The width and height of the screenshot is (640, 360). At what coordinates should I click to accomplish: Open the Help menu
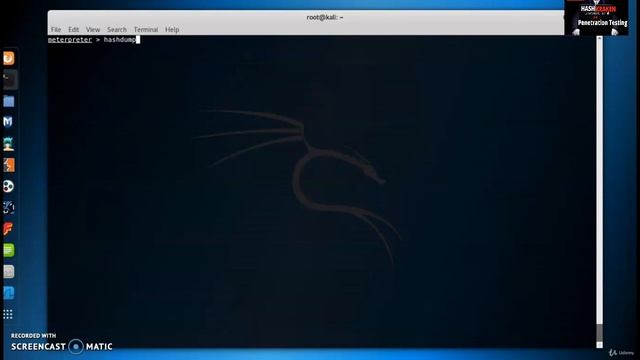(x=172, y=29)
